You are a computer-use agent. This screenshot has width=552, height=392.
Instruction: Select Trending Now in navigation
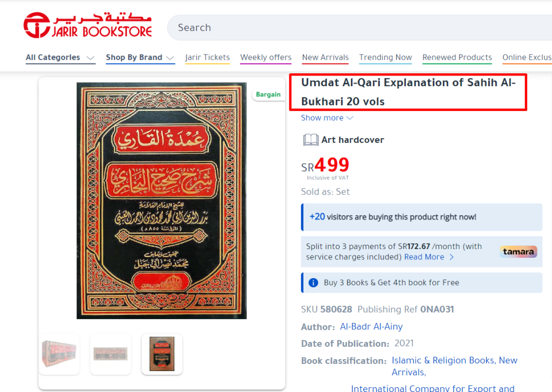[385, 57]
